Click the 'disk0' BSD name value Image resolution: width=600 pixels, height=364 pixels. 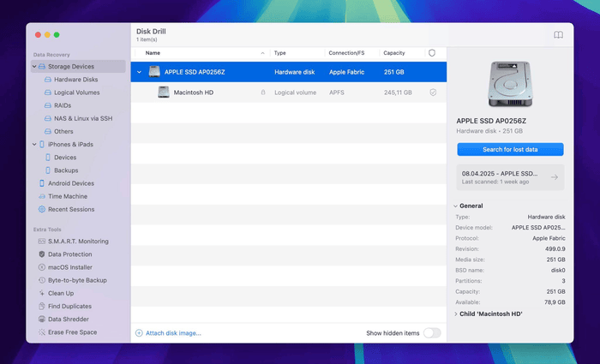pos(558,271)
